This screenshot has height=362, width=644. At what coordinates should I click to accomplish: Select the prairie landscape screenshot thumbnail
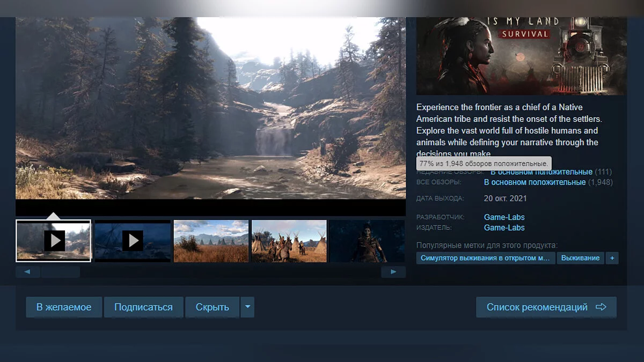(x=211, y=241)
